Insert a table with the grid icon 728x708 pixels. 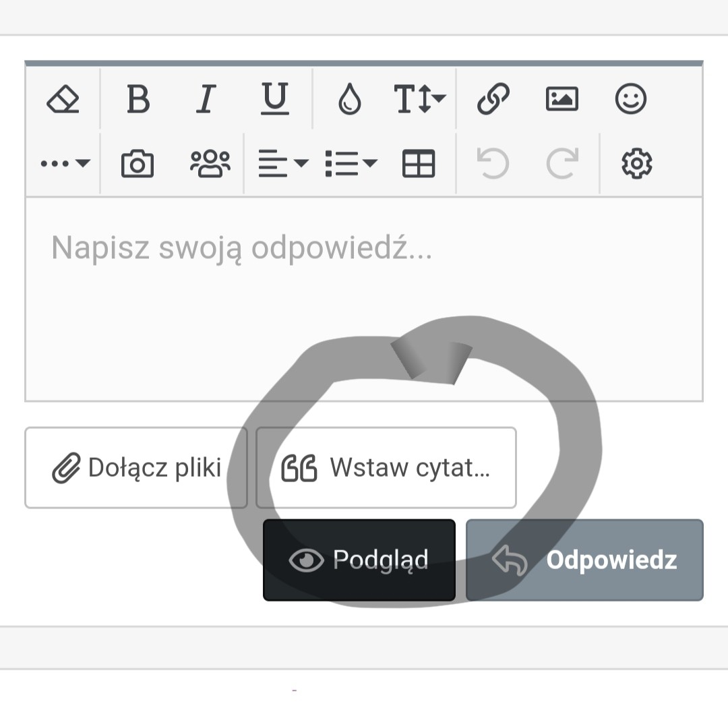coord(419,163)
